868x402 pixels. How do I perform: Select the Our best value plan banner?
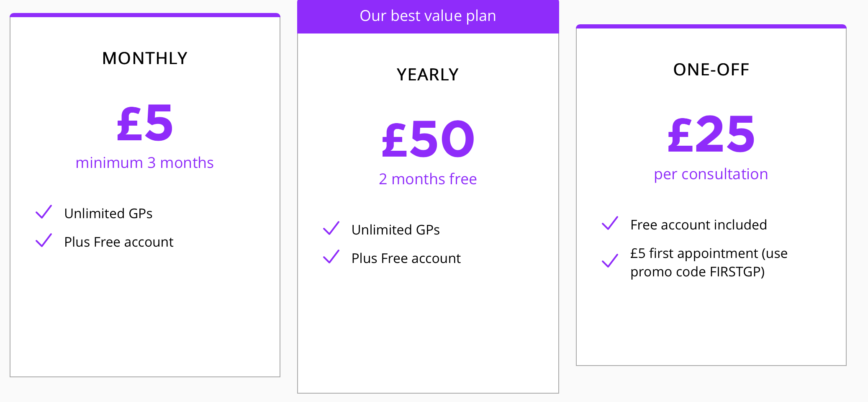click(428, 16)
